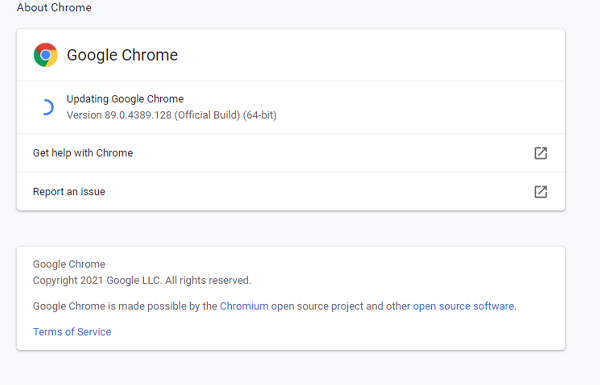
Task: Open external link icon for Report an issue
Action: pos(540,192)
